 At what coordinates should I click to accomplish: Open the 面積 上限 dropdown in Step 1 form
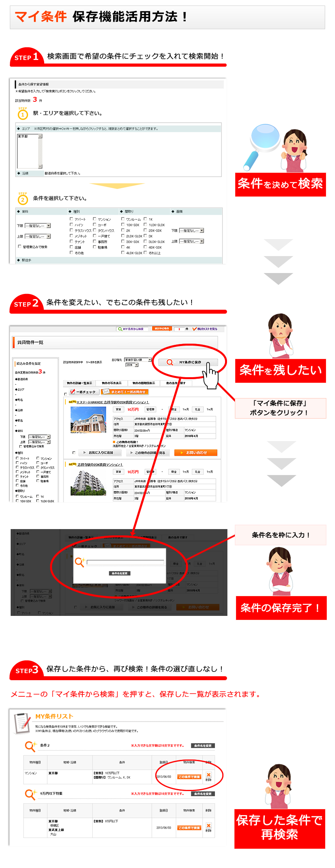[x=192, y=241]
